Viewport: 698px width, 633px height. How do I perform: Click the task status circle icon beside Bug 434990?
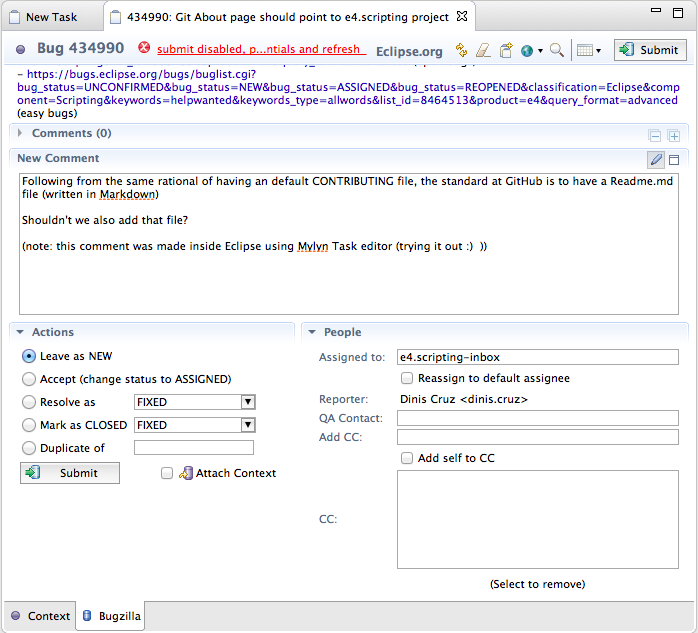click(20, 49)
